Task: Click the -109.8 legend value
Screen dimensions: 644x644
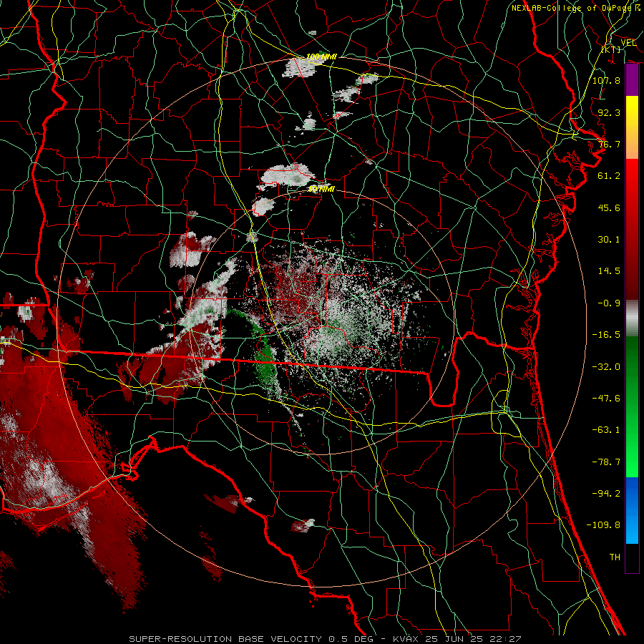Action: 603,525
